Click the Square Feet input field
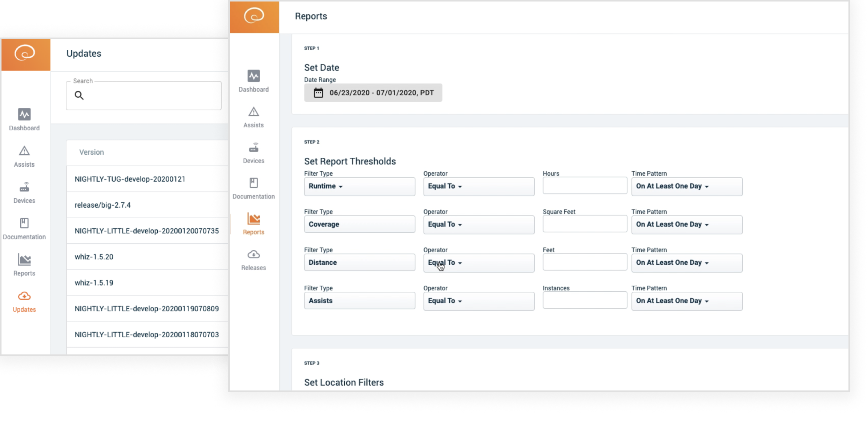Image resolution: width=868 pixels, height=422 pixels. coord(584,224)
